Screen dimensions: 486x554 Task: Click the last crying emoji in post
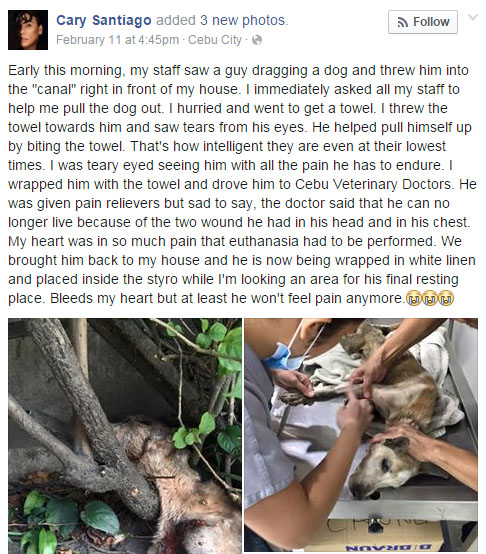[446, 299]
